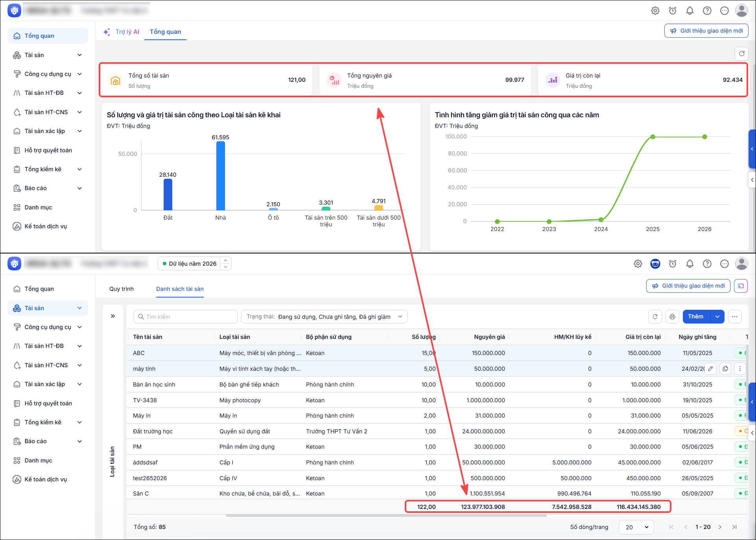Image resolution: width=756 pixels, height=540 pixels.
Task: Click the dropdown arrow next to the Thêm button
Action: [x=717, y=316]
